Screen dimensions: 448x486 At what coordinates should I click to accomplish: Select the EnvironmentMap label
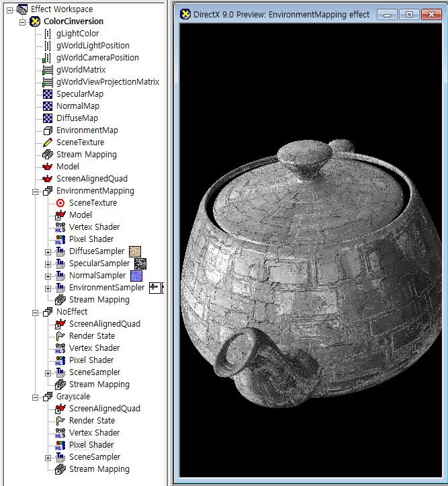87,130
